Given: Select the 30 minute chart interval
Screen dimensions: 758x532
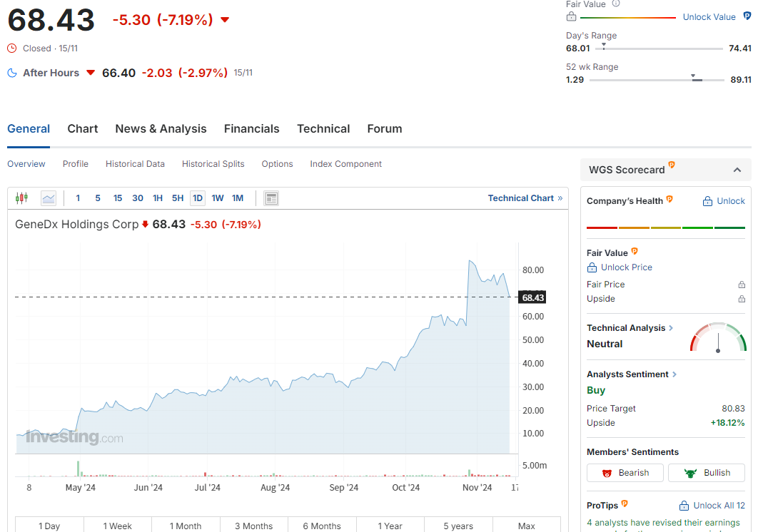Looking at the screenshot, I should point(138,198).
